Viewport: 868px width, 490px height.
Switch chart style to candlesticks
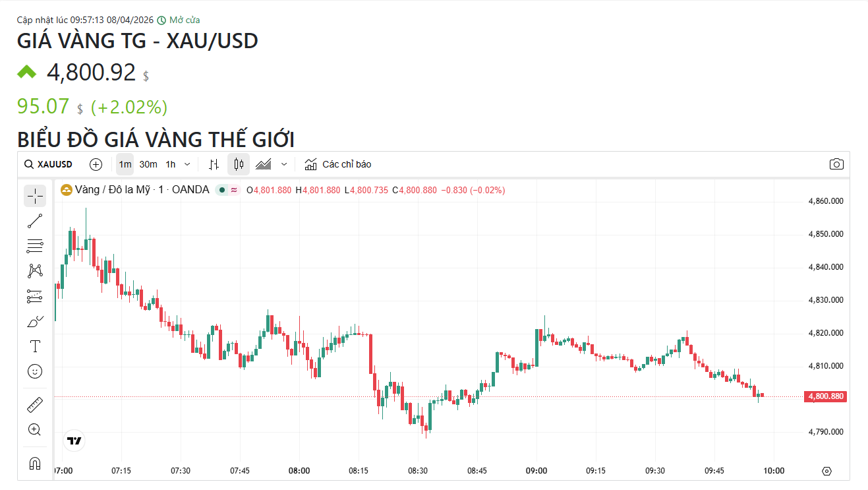239,164
